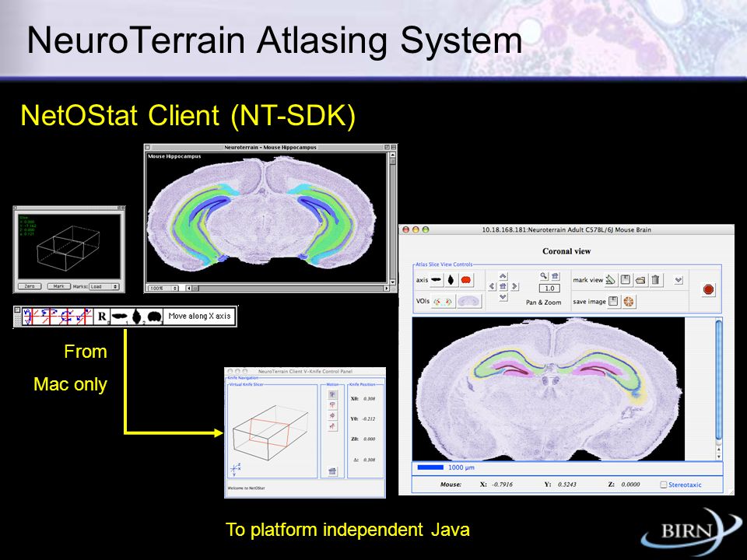The image size is (747, 560).
Task: Click the third Motion button in V-Knife panel
Action: coord(332,415)
